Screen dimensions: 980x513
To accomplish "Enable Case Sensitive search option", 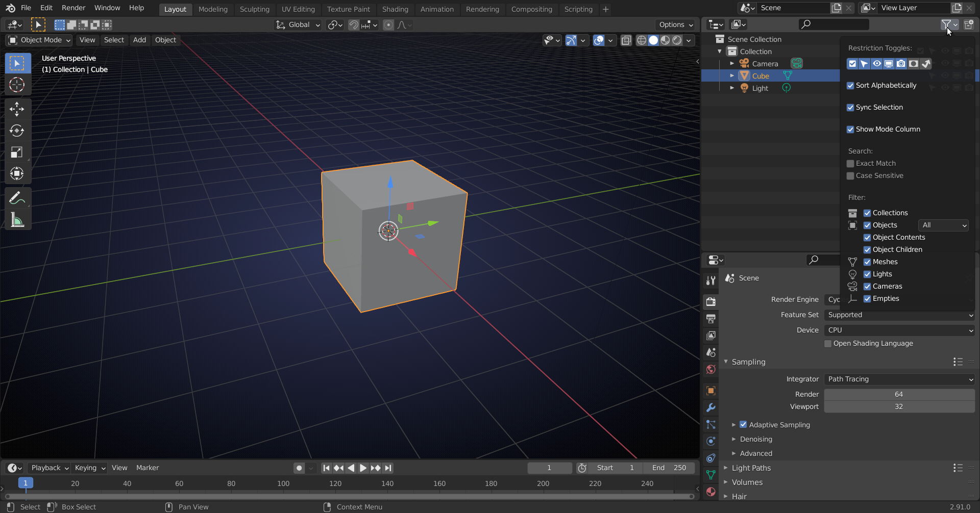I will [850, 176].
